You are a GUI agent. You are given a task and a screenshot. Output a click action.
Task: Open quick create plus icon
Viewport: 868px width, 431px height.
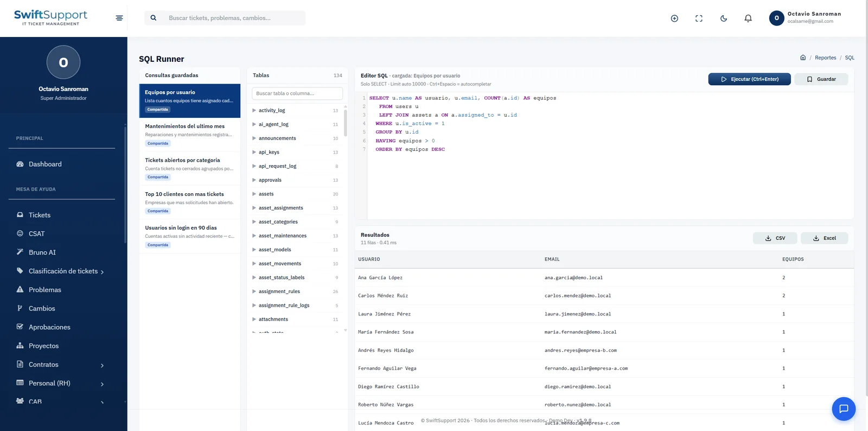click(674, 18)
